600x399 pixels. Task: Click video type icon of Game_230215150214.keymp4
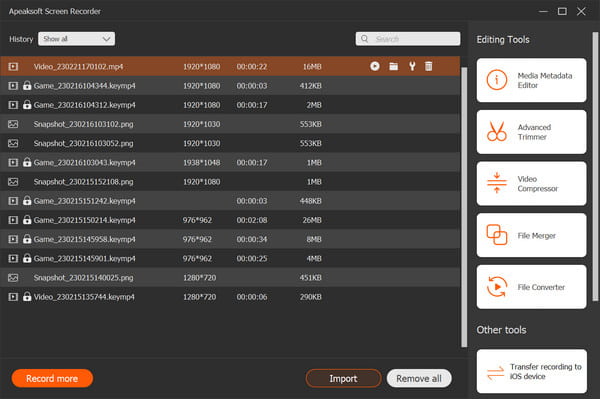(x=13, y=220)
